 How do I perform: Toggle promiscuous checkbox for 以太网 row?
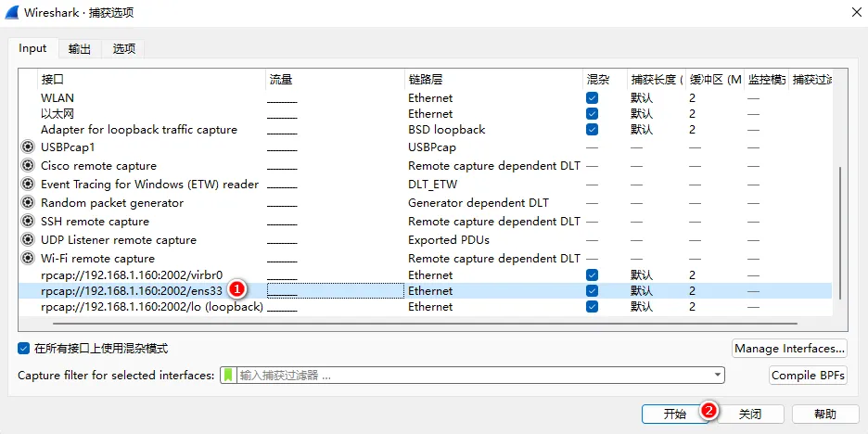tap(593, 113)
